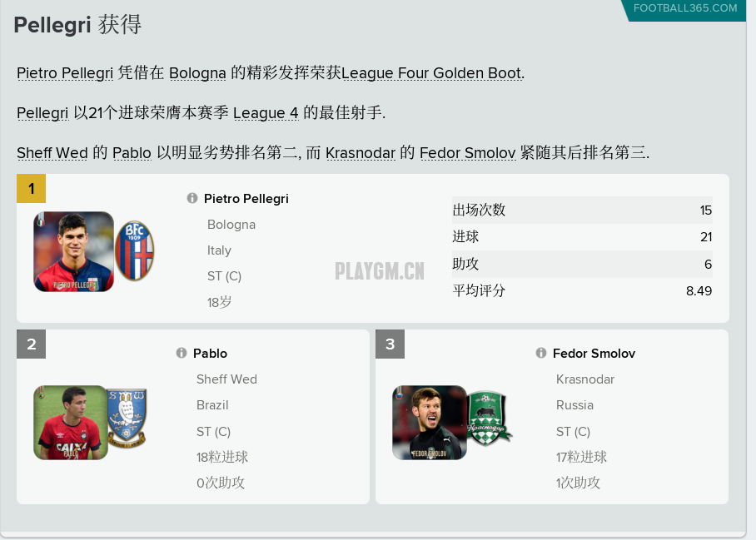Click the Bologna BFC club badge
The image size is (756, 540).
135,250
